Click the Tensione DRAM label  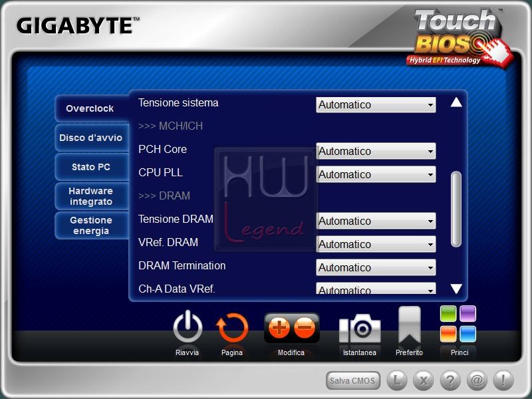[176, 219]
